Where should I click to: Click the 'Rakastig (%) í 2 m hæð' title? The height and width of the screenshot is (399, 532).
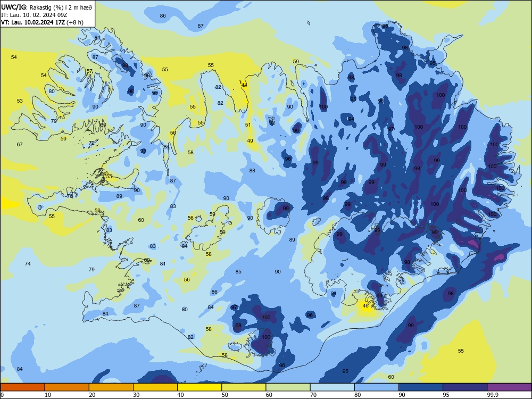pyautogui.click(x=60, y=7)
